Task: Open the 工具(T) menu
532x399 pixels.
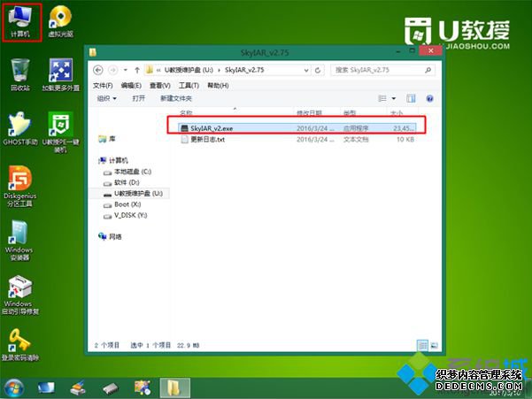Action: tap(189, 86)
